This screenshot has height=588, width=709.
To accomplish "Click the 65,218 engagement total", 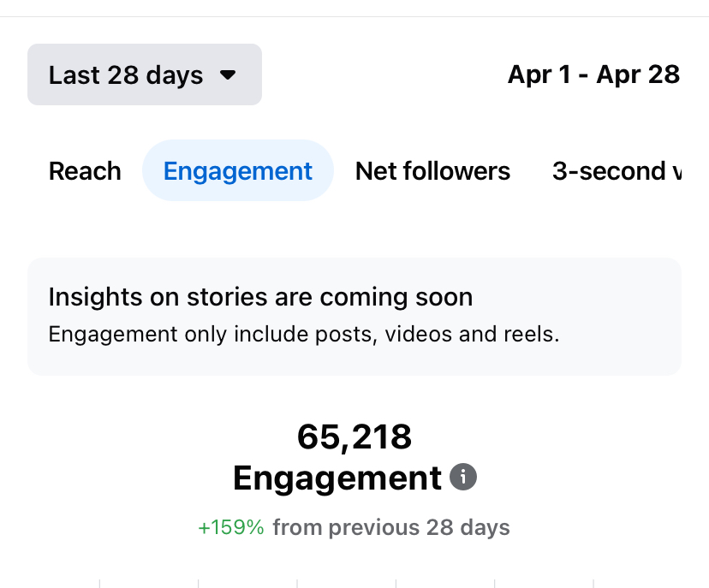I will [x=354, y=437].
